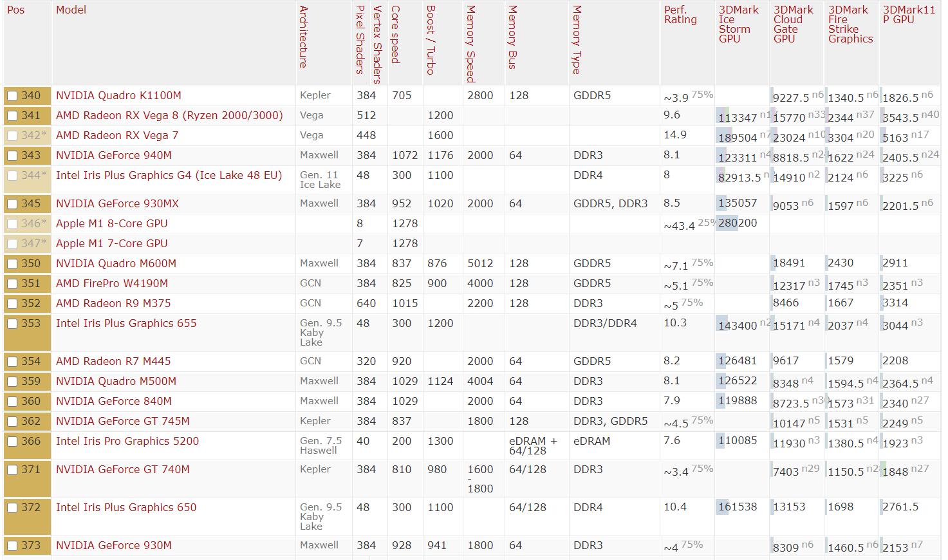The image size is (948, 560).
Task: Visit the NVIDIA GeForce GT 740M page
Action: tap(123, 469)
